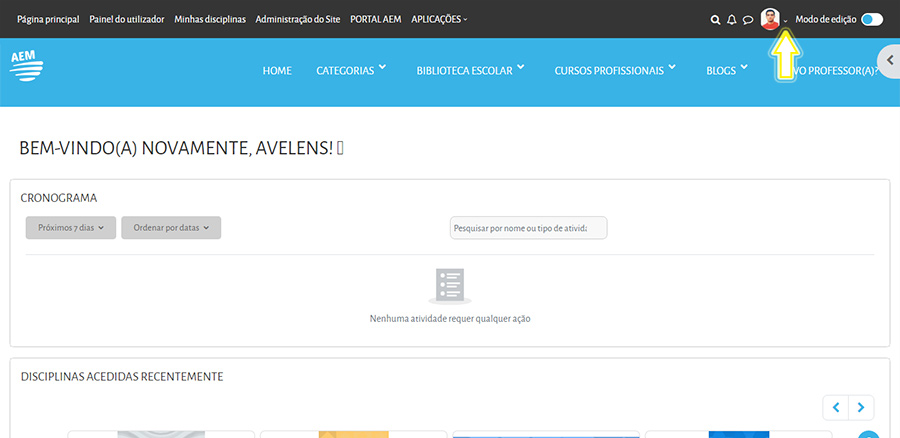
Task: Open Administração do Site
Action: pyautogui.click(x=298, y=19)
